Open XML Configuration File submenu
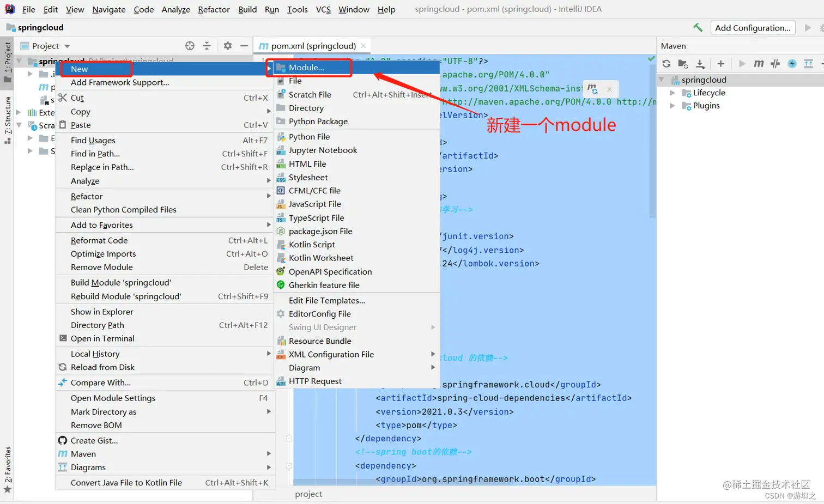This screenshot has height=504, width=824. [356, 354]
